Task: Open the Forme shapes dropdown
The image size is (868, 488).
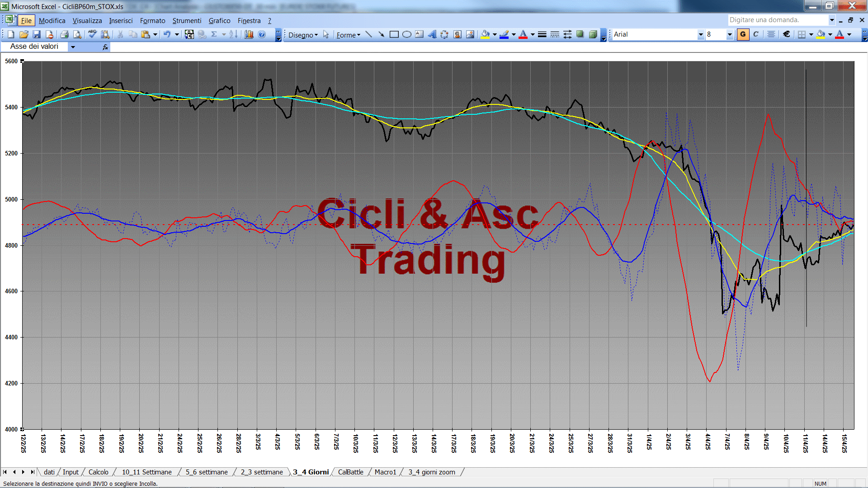Action: pyautogui.click(x=348, y=35)
